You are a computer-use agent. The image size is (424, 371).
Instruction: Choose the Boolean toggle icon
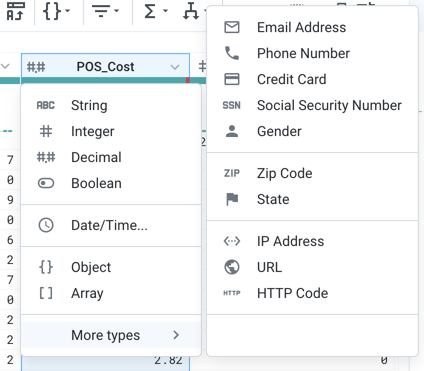point(46,183)
